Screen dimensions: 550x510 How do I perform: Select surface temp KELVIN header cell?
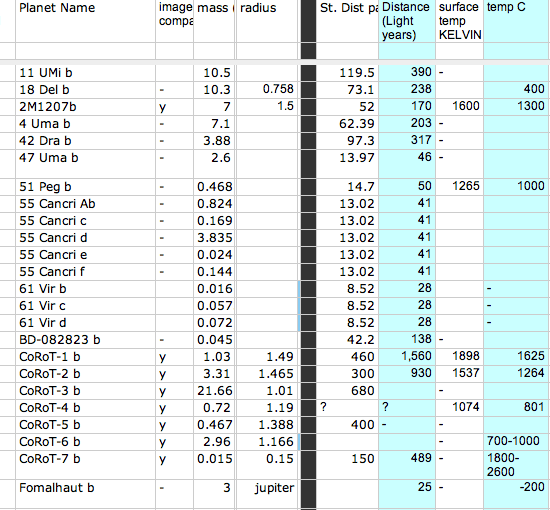pyautogui.click(x=460, y=21)
